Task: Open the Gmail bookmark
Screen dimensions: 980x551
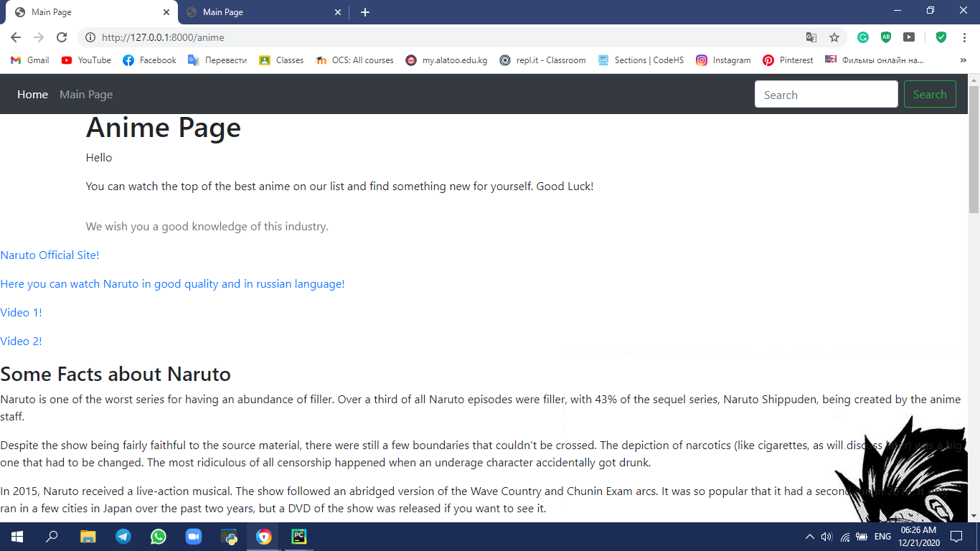Action: pos(29,60)
